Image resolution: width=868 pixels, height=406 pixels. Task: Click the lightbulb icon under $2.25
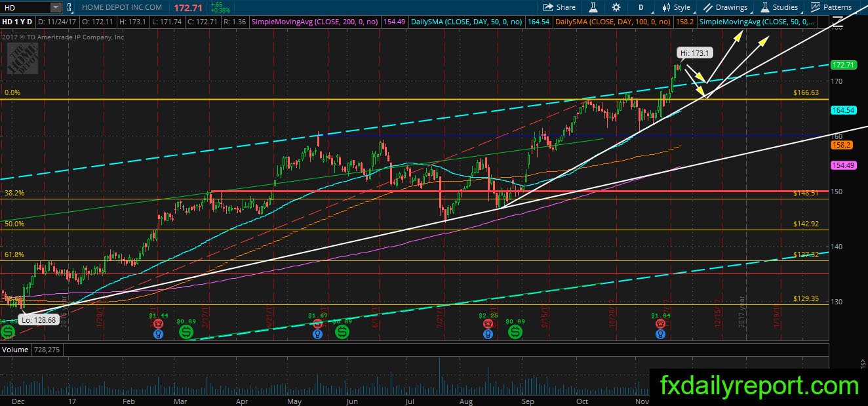[x=488, y=334]
